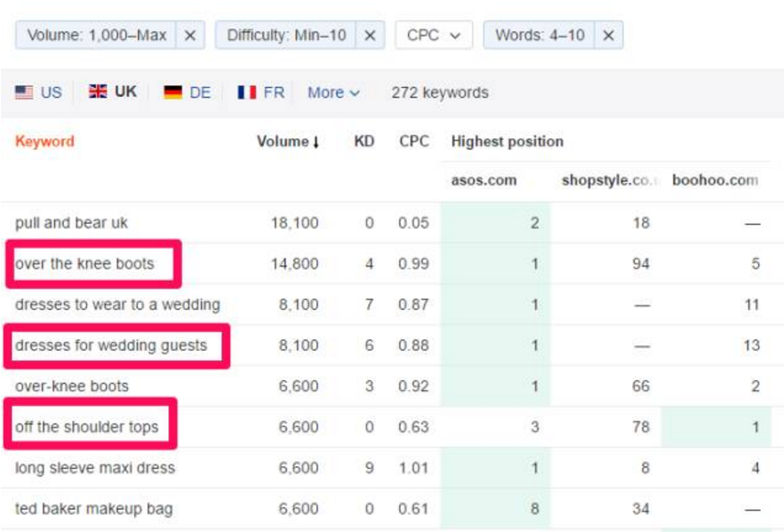Click asos.com position 2 for pull and bear uk
784x532 pixels.
point(534,223)
